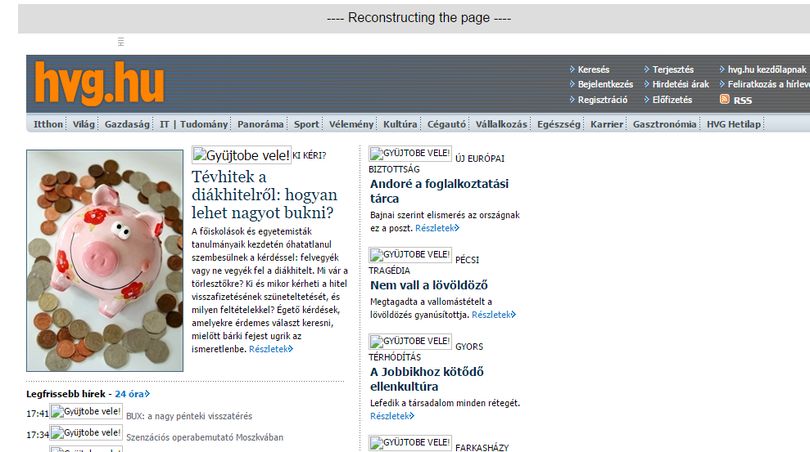Click Részletek under Nem vall a lövöldöző
810x452 pixels.
pos(493,315)
